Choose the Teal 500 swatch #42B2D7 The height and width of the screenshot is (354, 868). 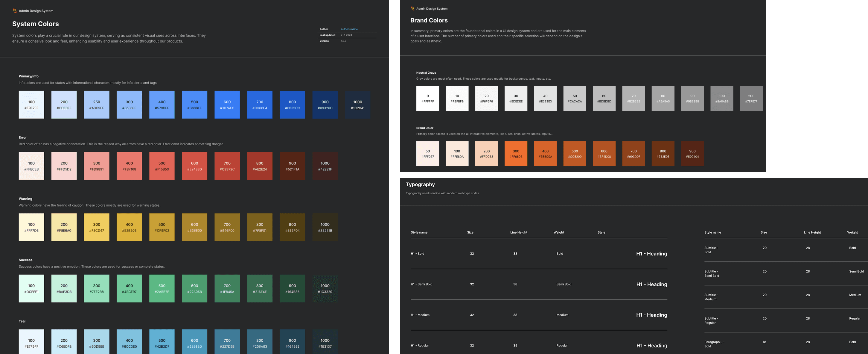162,342
